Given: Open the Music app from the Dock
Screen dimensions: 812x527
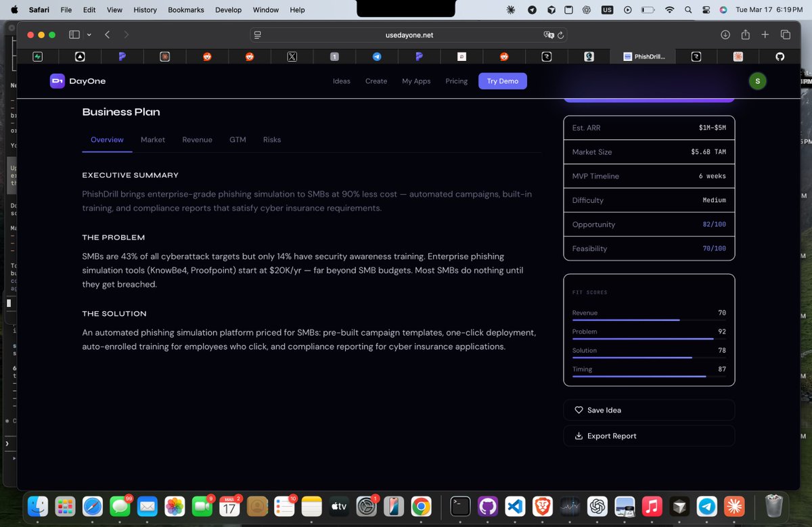Looking at the screenshot, I should (x=652, y=506).
